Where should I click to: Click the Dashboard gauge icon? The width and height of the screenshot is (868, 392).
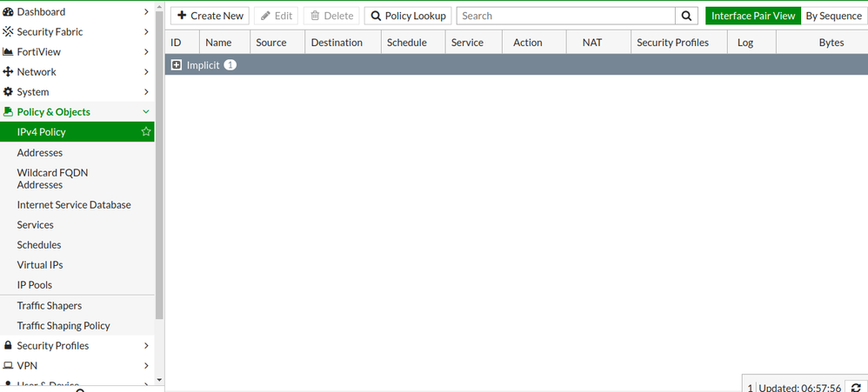(8, 11)
